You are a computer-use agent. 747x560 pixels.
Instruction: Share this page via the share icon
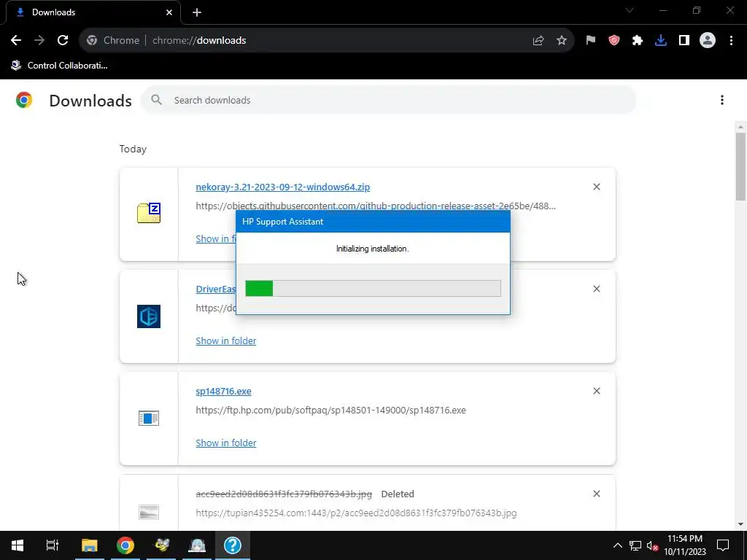tap(538, 41)
